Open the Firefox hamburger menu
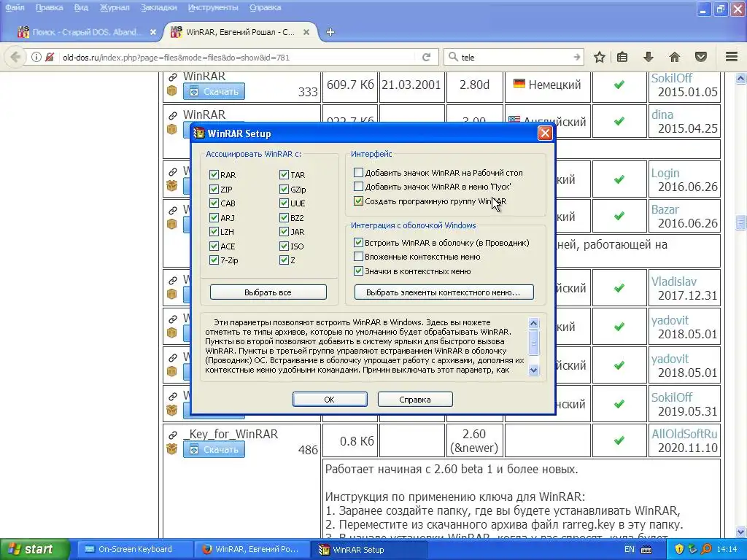Viewport: 747px width, 560px height. [x=732, y=57]
